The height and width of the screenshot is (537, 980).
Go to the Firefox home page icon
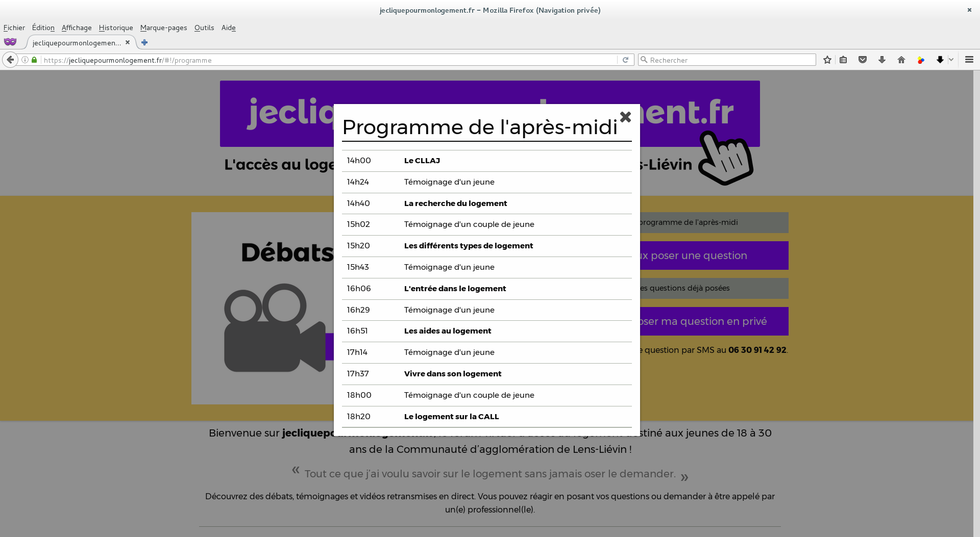click(901, 60)
